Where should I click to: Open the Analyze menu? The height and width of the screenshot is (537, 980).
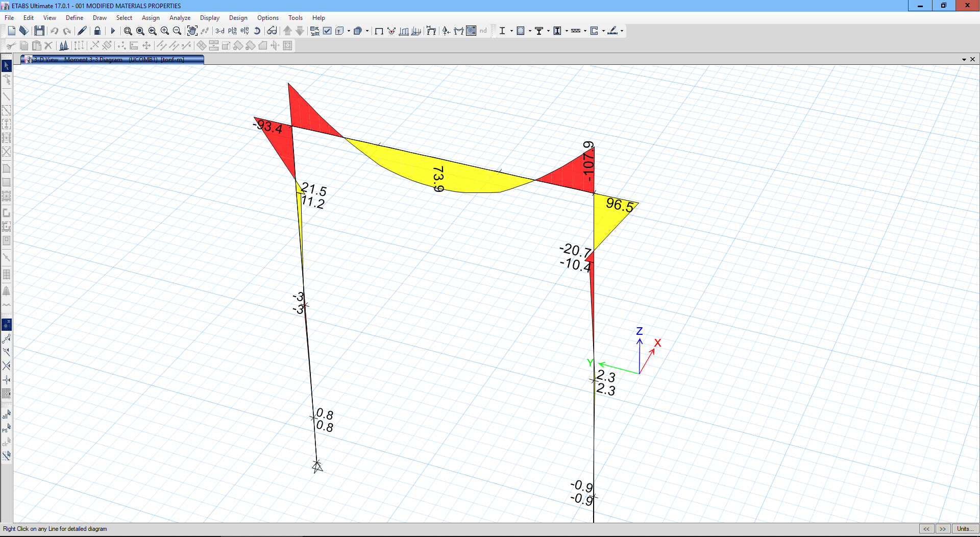[x=180, y=17]
